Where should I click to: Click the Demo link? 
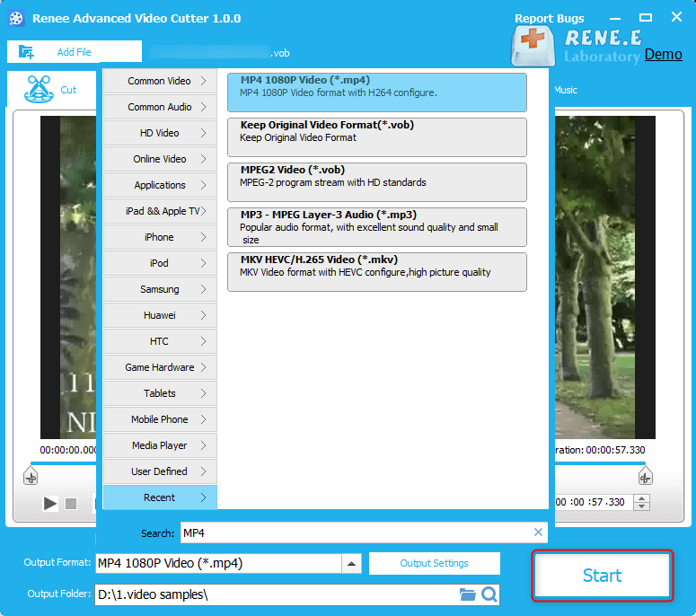(663, 54)
